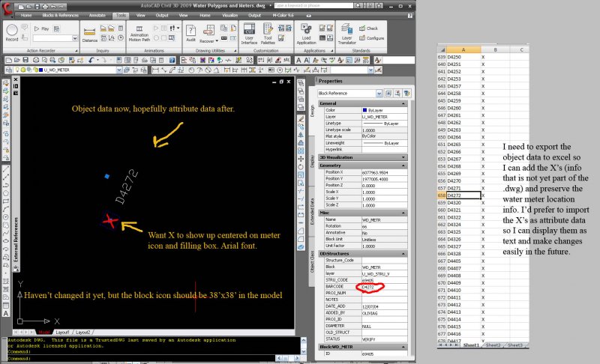
Task: Open the Action Recorder macro name dropdown
Action: coord(74,38)
